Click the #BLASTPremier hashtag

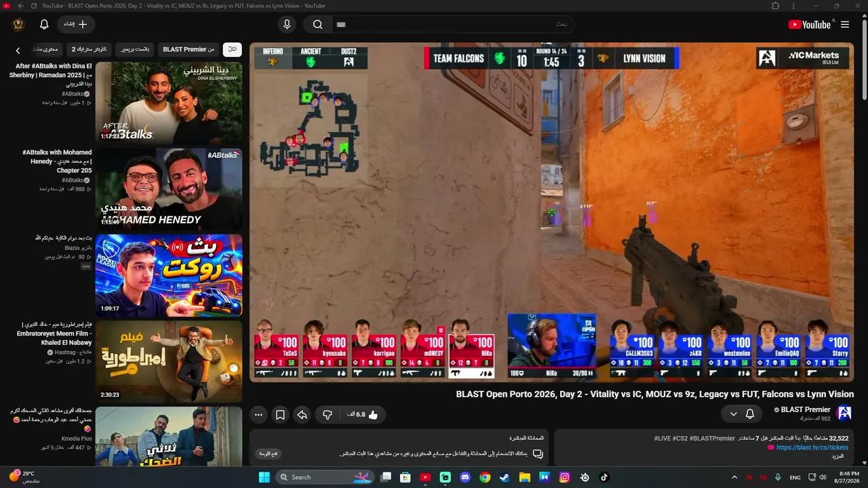click(712, 439)
